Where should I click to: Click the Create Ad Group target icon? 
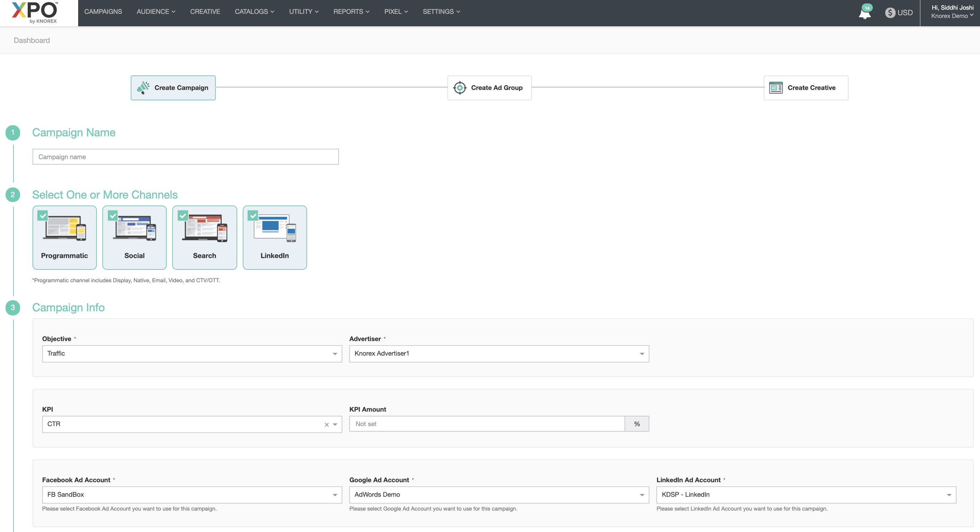(x=460, y=88)
